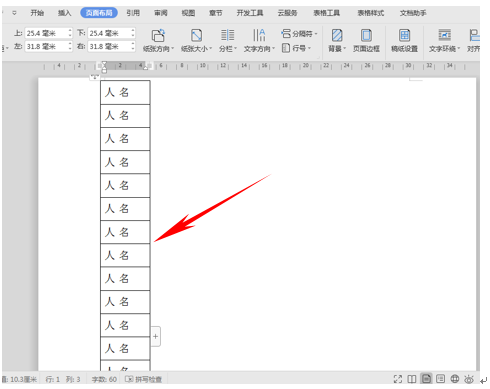Click the first 人名 table cell
490x389 pixels.
(125, 92)
